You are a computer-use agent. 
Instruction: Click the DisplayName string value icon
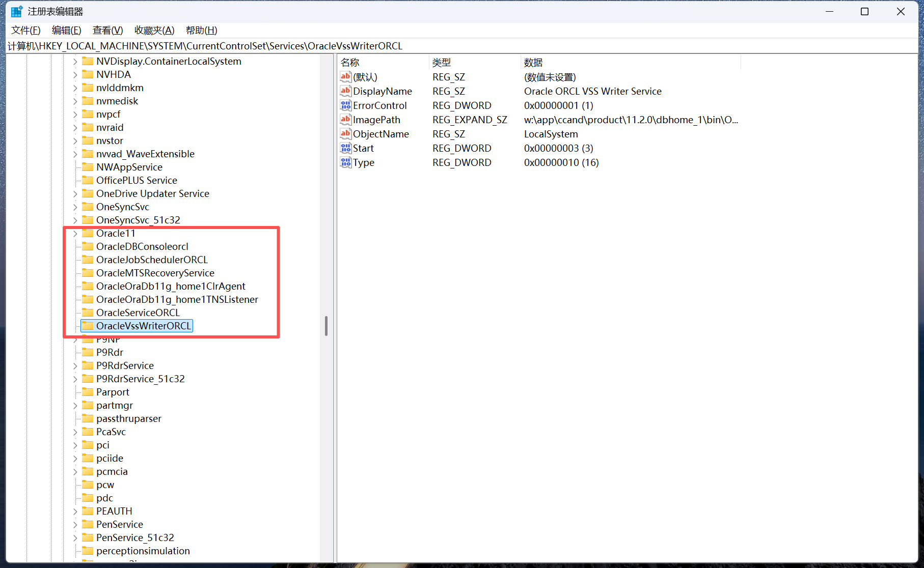pyautogui.click(x=346, y=91)
